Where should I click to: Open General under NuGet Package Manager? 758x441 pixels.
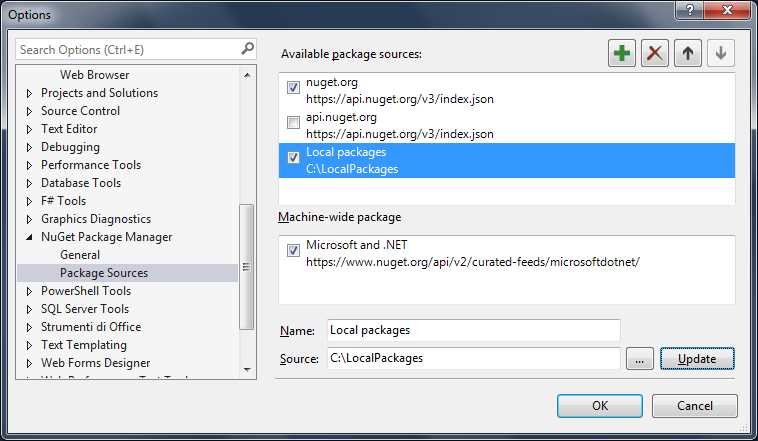click(x=80, y=255)
